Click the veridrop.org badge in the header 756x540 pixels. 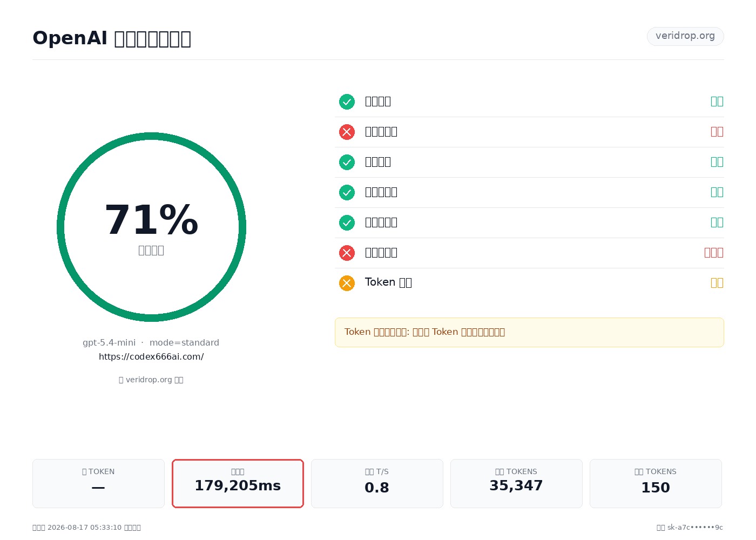(x=685, y=36)
